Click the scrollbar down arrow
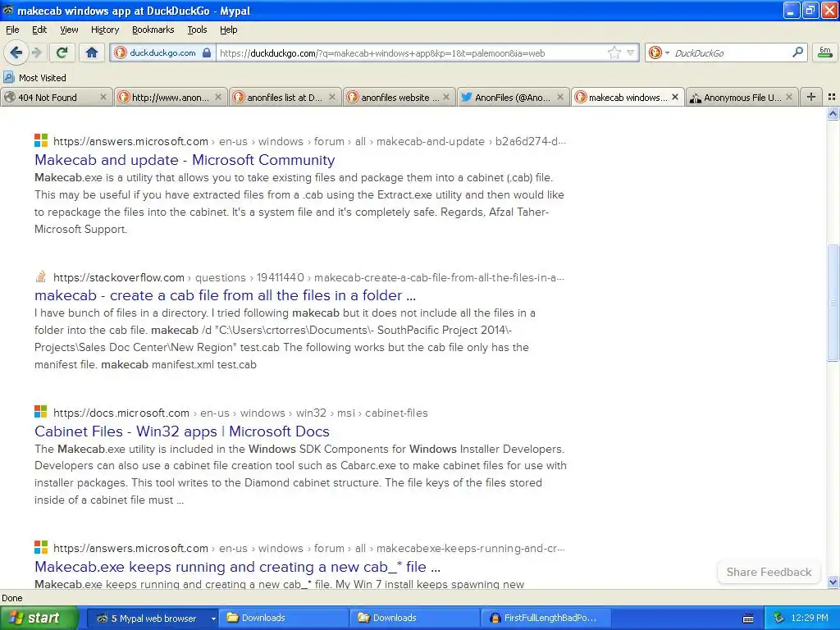 [833, 582]
